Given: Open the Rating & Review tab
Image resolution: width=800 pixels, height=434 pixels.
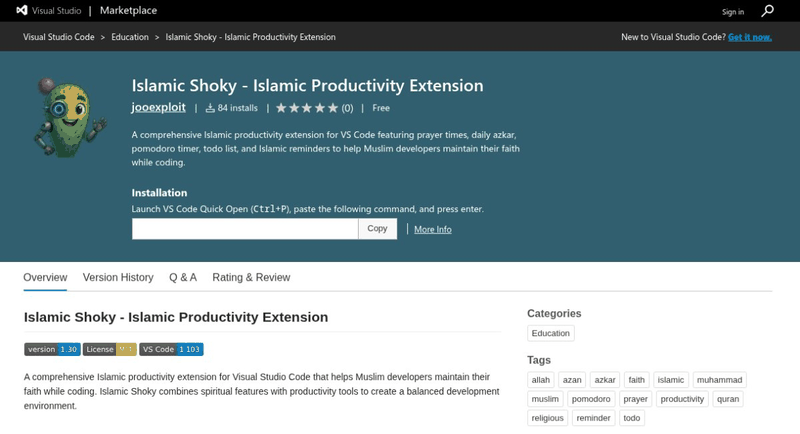Looking at the screenshot, I should 251,277.
